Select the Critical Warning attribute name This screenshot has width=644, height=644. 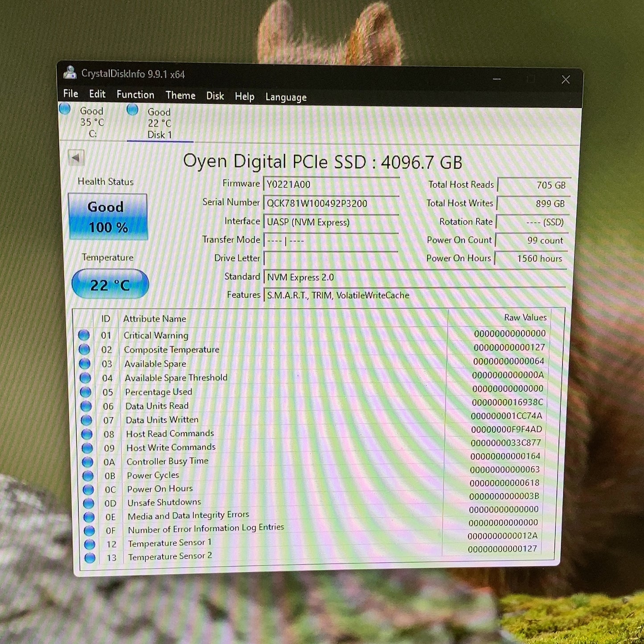coord(156,335)
